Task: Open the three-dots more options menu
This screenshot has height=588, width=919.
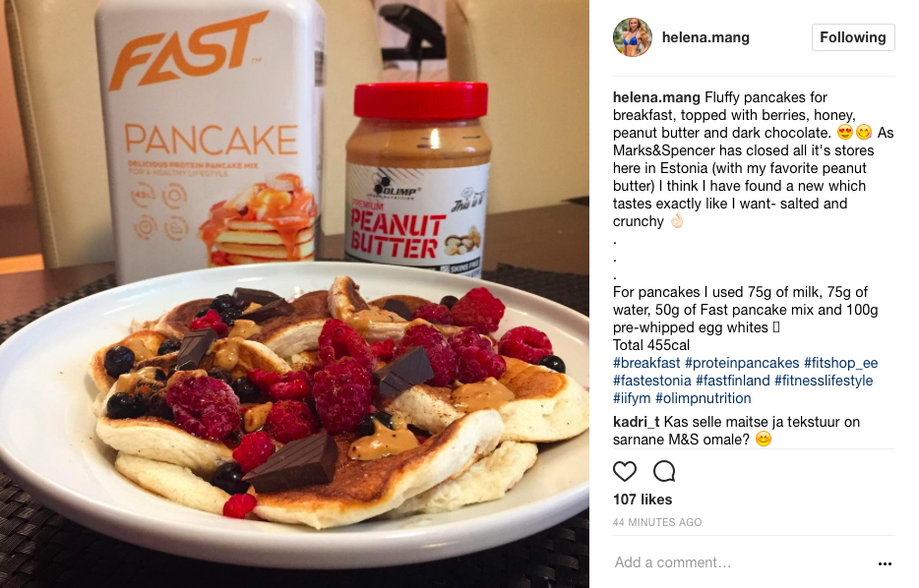Action: [x=885, y=563]
